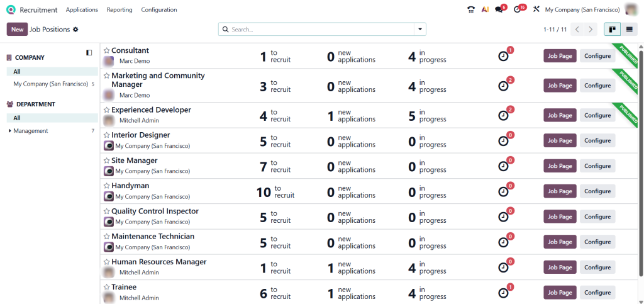This screenshot has width=644, height=304.
Task: Switch to the List view
Action: [629, 29]
